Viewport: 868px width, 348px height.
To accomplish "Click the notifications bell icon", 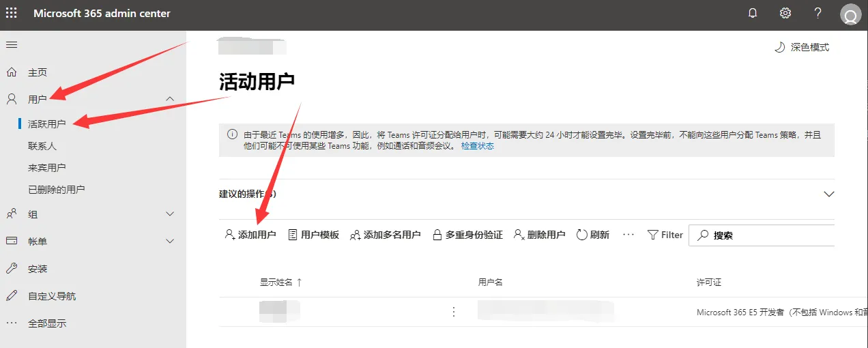I will click(753, 13).
